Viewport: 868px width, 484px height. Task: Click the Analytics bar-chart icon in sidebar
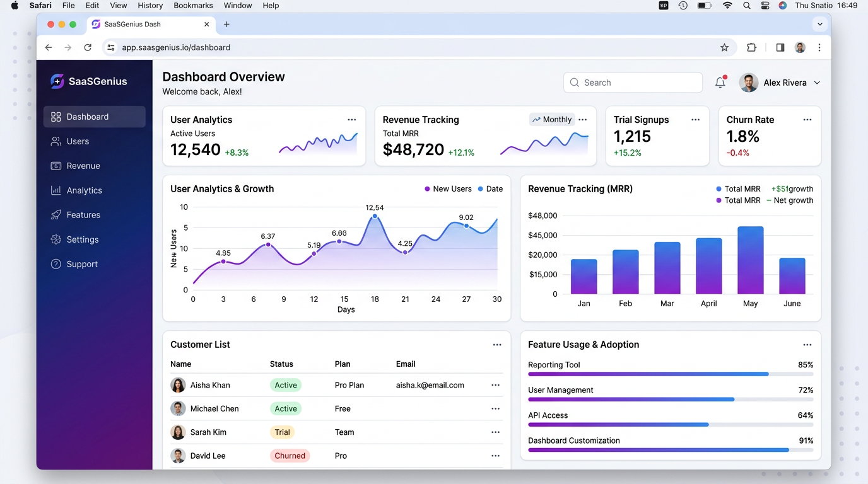coord(55,190)
